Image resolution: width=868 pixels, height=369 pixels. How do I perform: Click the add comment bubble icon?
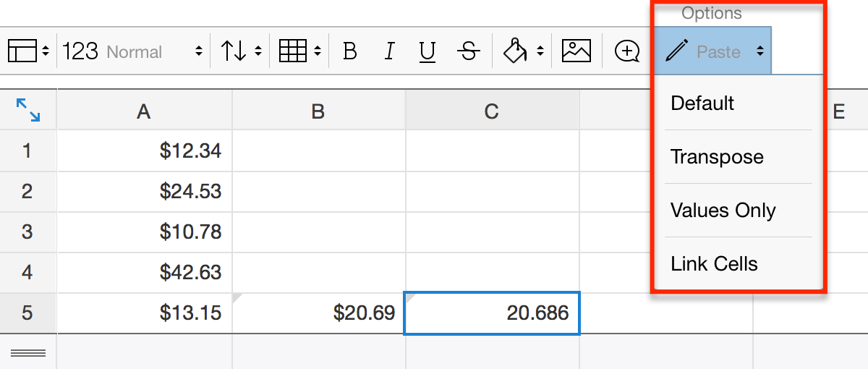coord(626,51)
